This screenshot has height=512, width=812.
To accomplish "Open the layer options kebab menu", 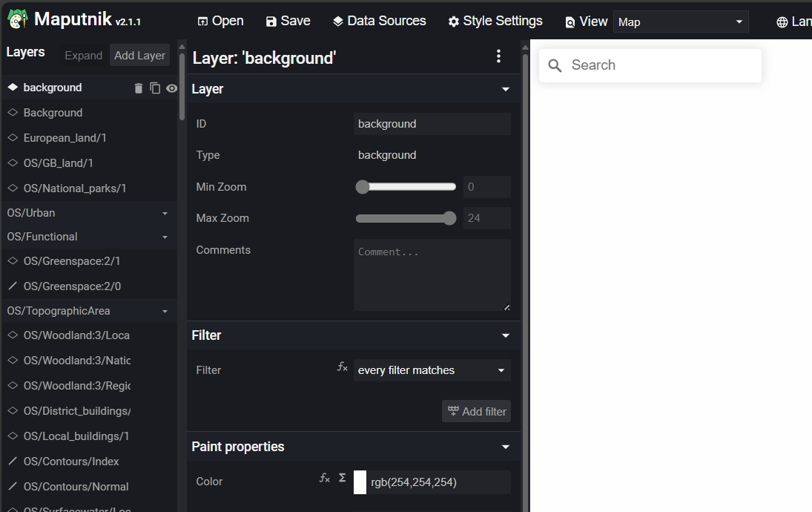I will tap(498, 56).
